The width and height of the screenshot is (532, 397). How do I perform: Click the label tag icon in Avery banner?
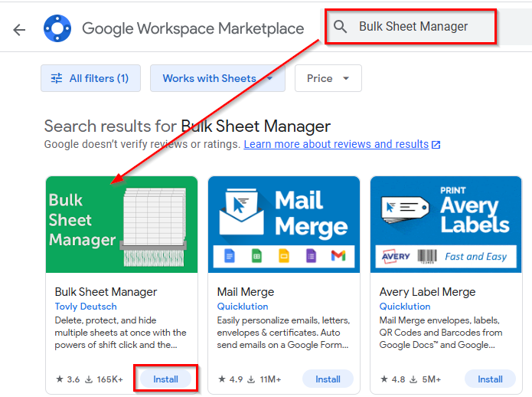pyautogui.click(x=405, y=209)
